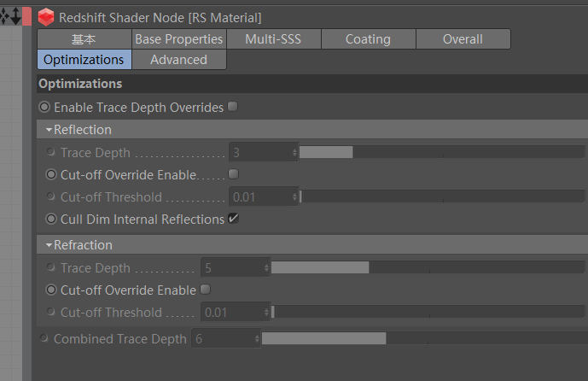Open the Base Properties tab
The height and width of the screenshot is (381, 588).
178,39
